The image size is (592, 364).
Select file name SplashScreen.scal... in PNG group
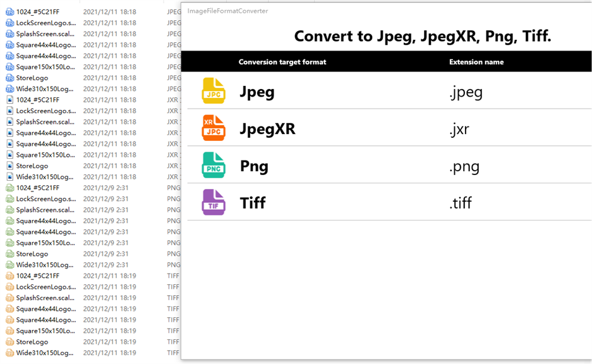point(45,210)
